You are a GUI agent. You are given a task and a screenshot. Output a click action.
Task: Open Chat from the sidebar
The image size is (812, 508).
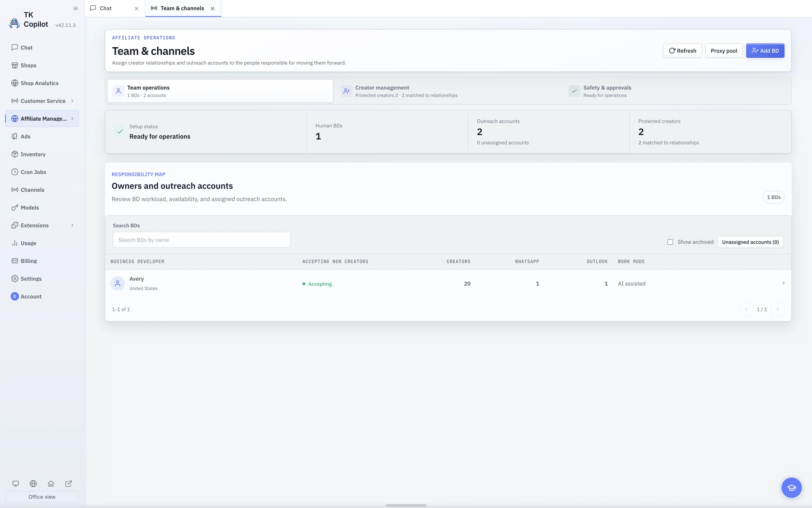tap(42, 47)
